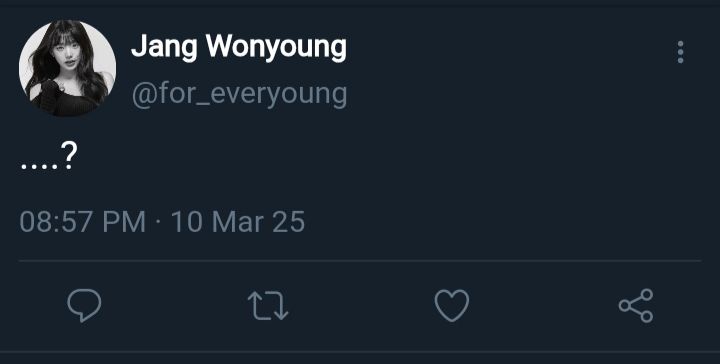720x364 pixels.
Task: Click the bold name Jang Wonyoung
Action: pyautogui.click(x=239, y=48)
